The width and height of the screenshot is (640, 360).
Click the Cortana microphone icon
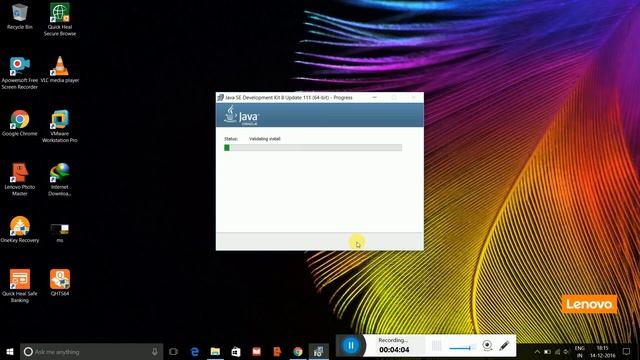155,351
